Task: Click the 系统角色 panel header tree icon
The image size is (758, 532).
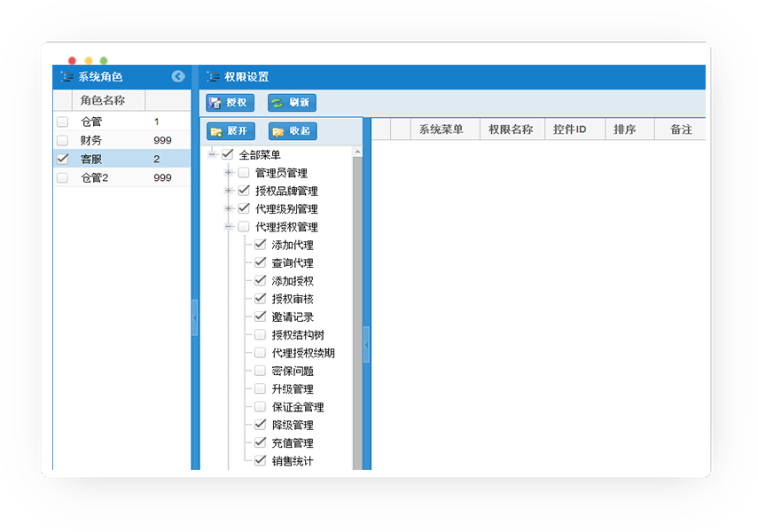Action: tap(66, 77)
